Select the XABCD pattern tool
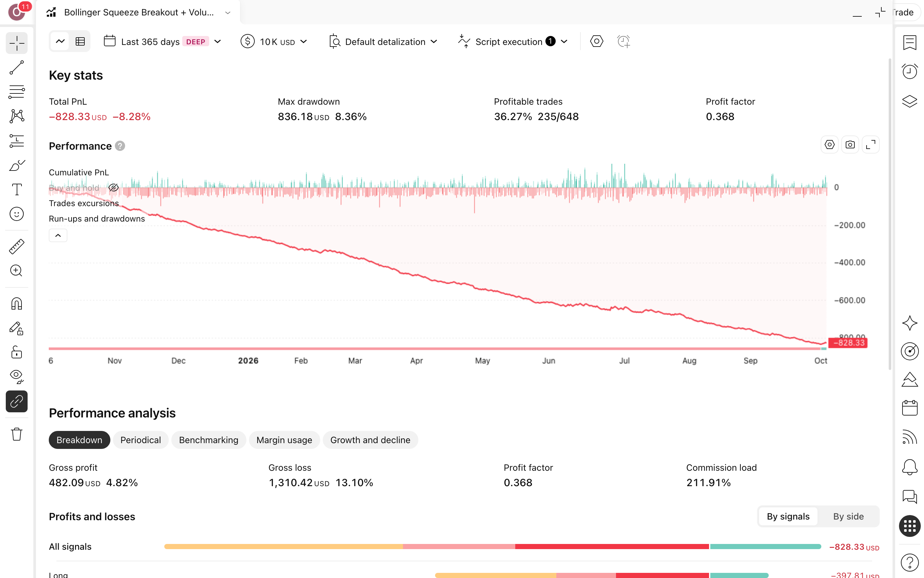 [17, 116]
